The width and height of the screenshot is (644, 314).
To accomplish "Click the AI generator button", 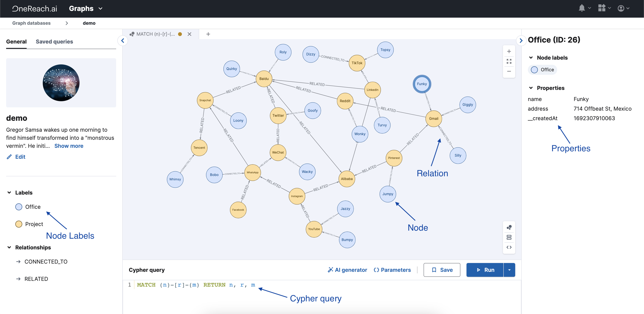I will tap(347, 270).
